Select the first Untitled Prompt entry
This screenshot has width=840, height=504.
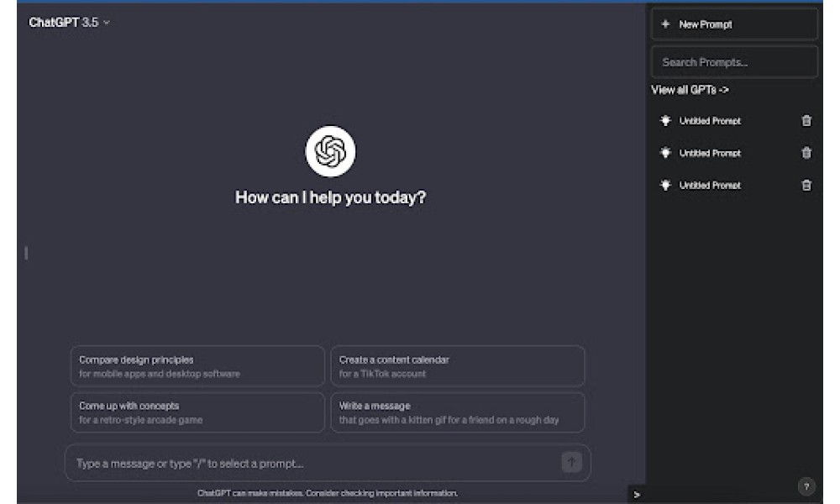pos(734,121)
